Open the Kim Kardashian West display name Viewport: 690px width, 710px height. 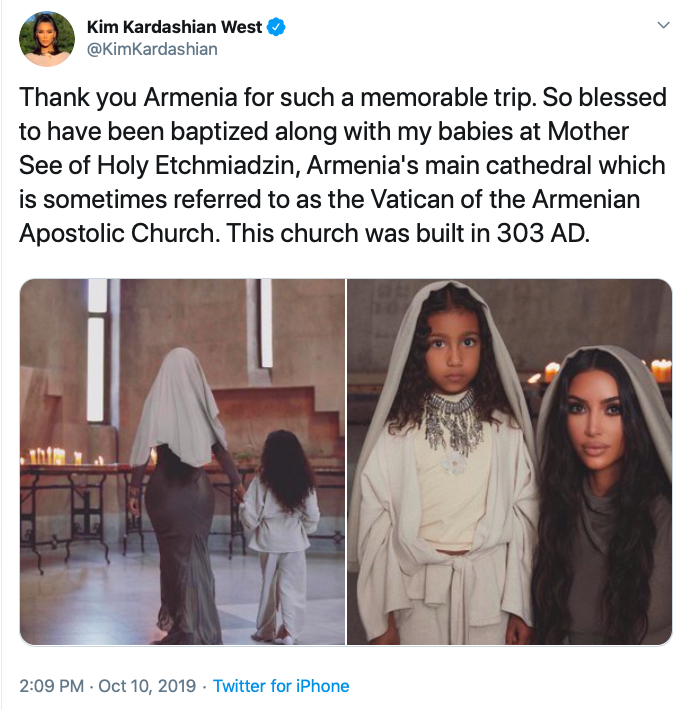click(176, 28)
